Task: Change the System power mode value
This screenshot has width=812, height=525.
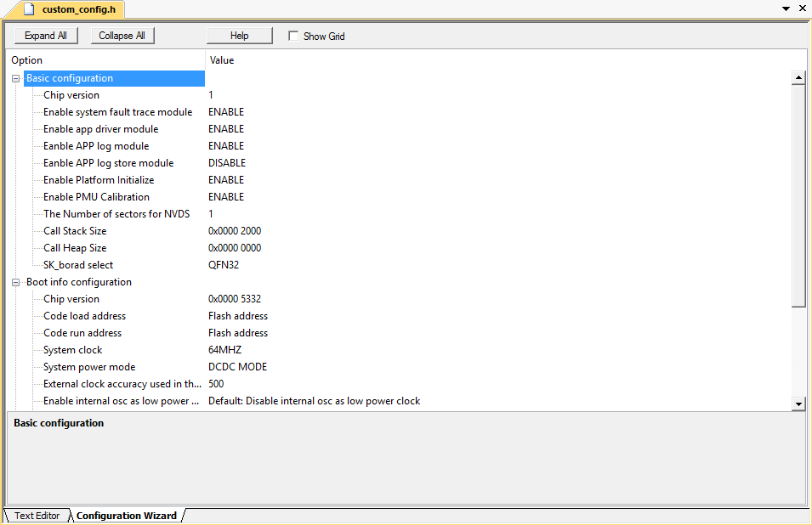Action: point(237,367)
